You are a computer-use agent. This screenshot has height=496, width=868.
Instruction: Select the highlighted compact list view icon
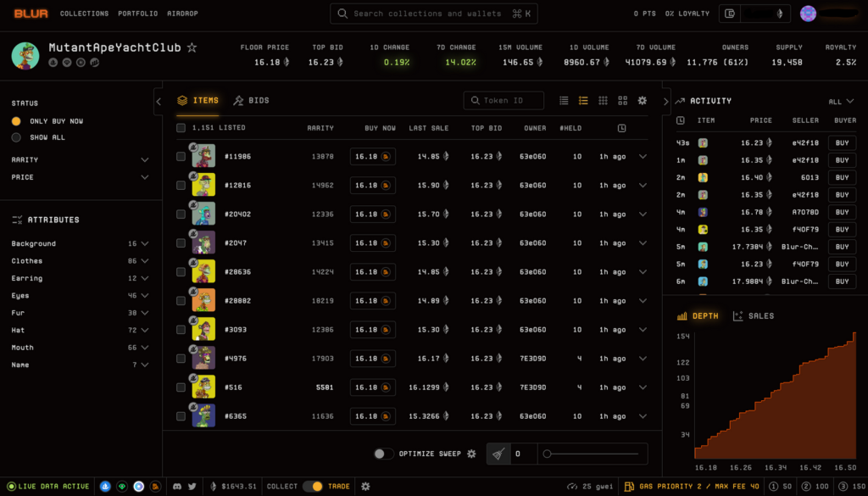tap(583, 100)
